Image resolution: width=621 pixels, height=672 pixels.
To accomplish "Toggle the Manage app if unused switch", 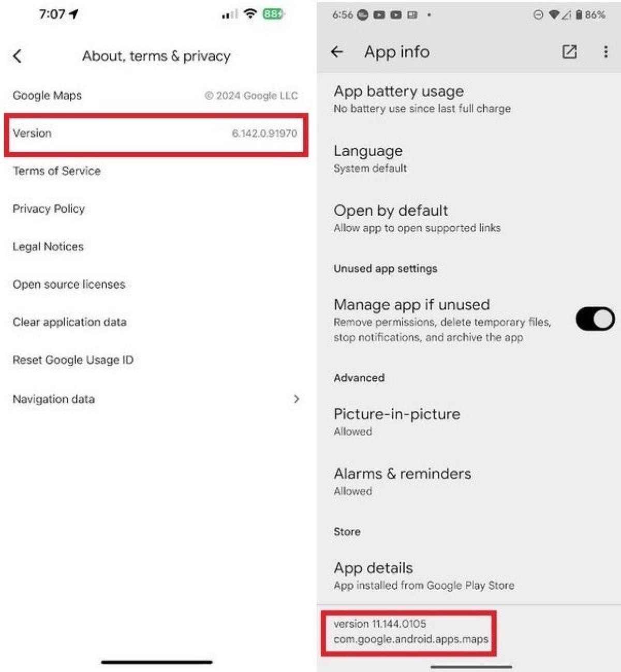I will click(x=595, y=319).
